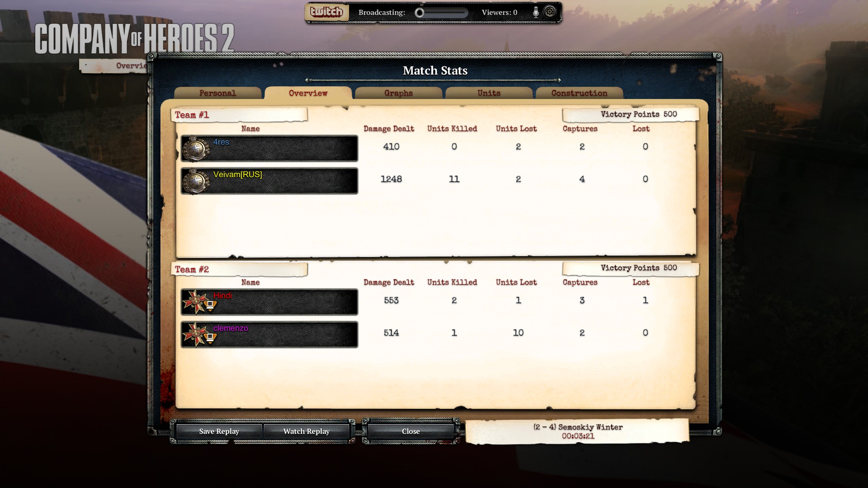Click clemenzo faction emblem

coord(195,334)
